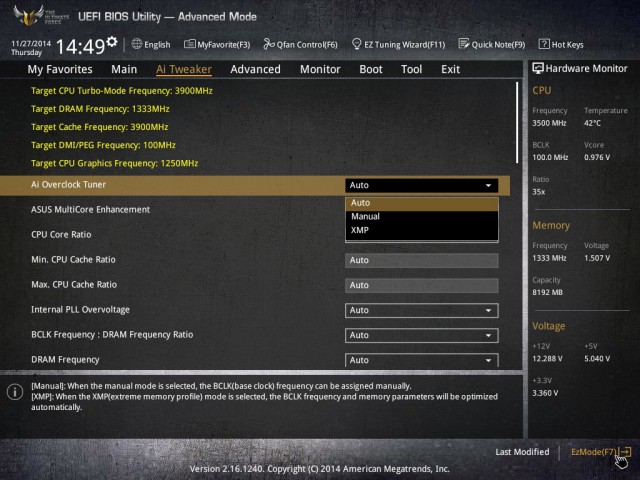
Task: Click +12V reading 12.288 V
Action: (547, 358)
